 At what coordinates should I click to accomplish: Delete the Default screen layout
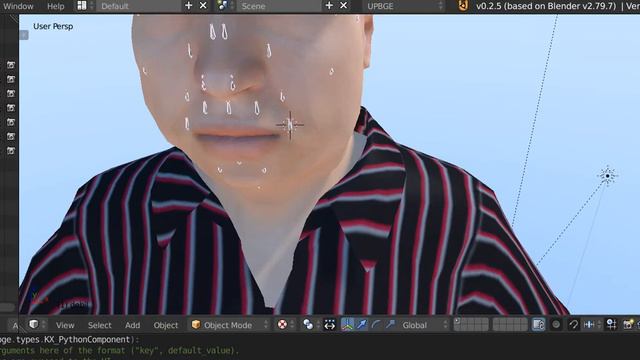[x=203, y=6]
